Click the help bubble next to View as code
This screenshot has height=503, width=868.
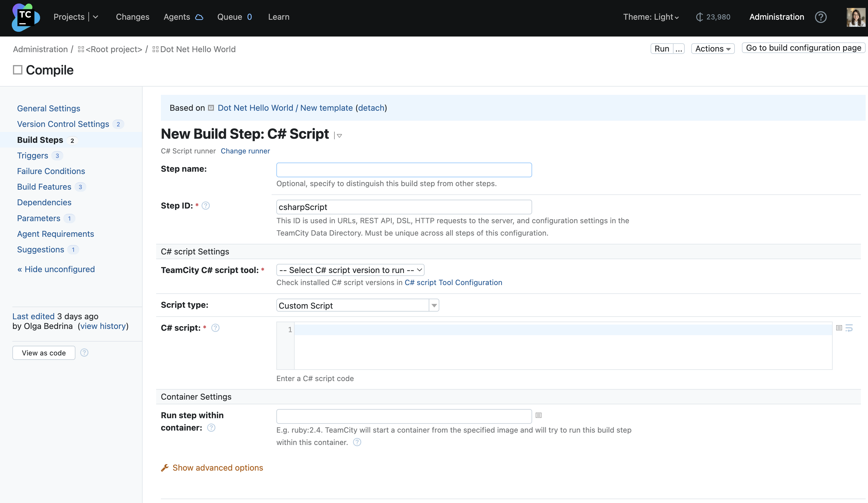(x=84, y=353)
